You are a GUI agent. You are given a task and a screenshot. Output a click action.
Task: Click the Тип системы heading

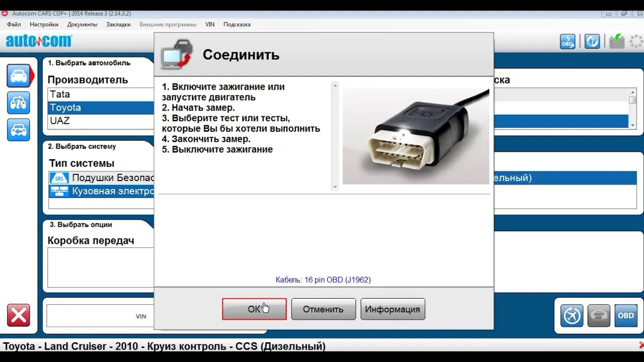82,163
